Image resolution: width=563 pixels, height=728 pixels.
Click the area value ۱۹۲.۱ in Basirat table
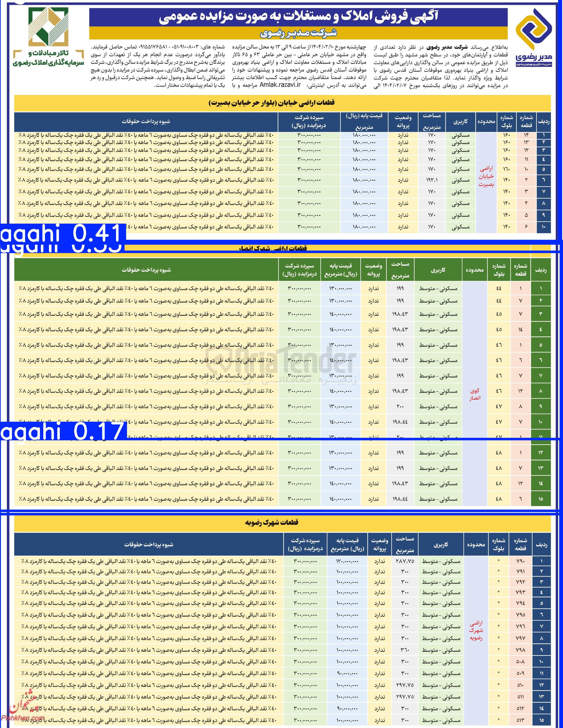coord(432,180)
